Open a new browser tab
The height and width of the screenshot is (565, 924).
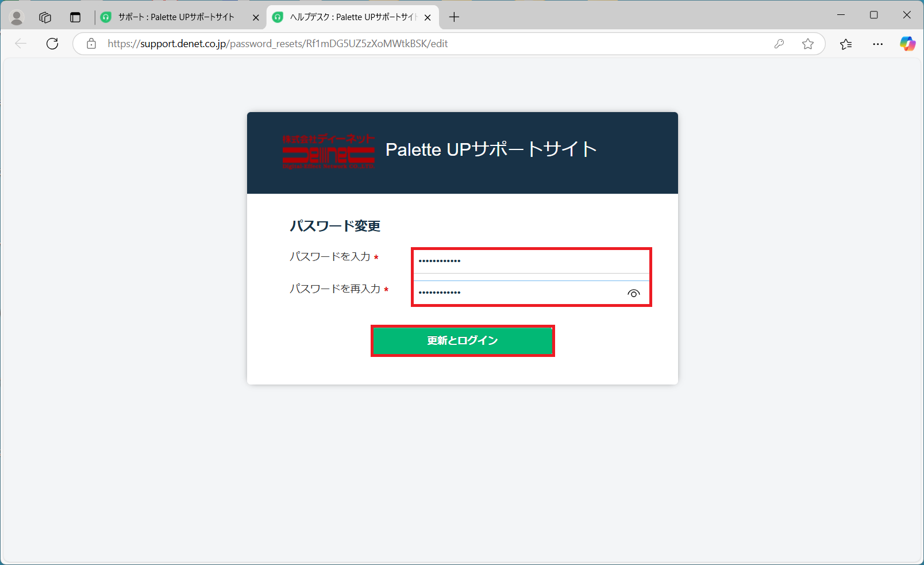pyautogui.click(x=454, y=17)
